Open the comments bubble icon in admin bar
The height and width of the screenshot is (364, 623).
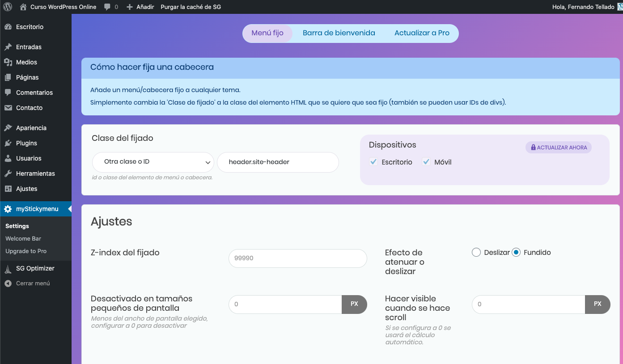[107, 7]
